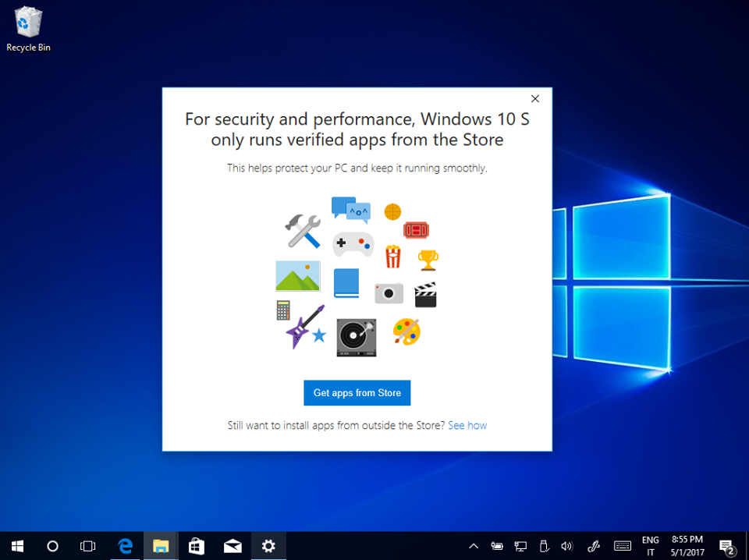Open Cortana search circle
Screen dimensions: 749x560
pyautogui.click(x=52, y=546)
